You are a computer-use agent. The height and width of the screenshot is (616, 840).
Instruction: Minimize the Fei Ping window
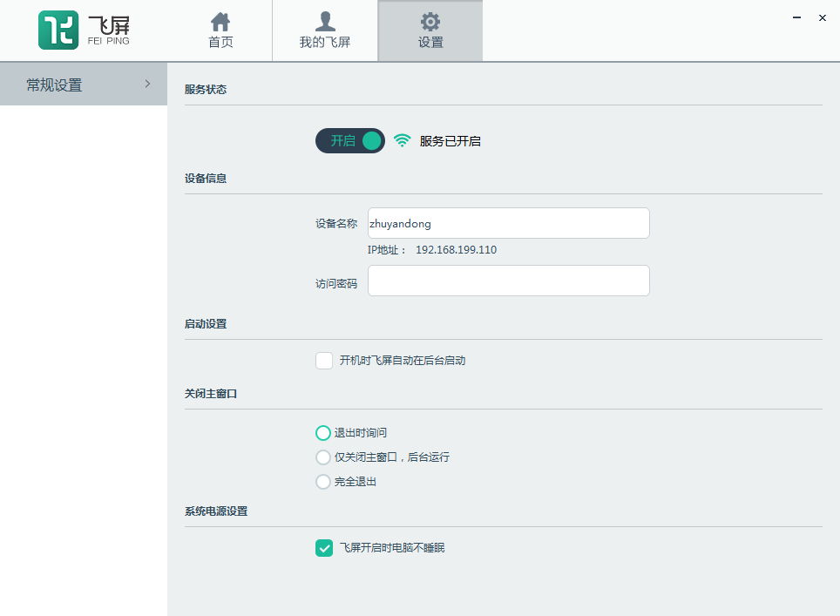[797, 17]
